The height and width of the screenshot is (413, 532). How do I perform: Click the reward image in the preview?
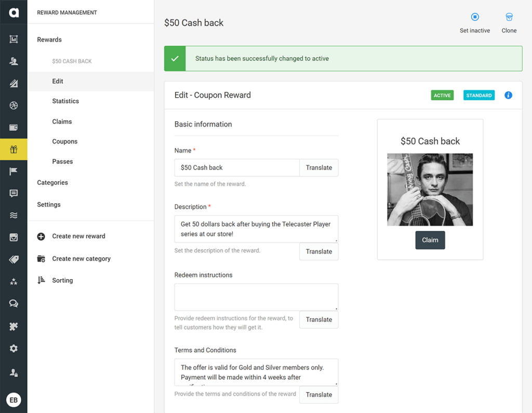point(430,189)
